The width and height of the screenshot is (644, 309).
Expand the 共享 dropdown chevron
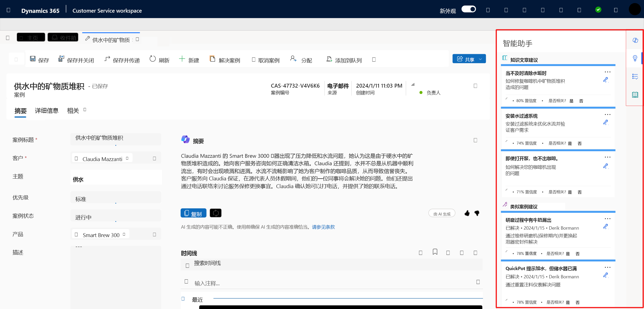click(480, 59)
